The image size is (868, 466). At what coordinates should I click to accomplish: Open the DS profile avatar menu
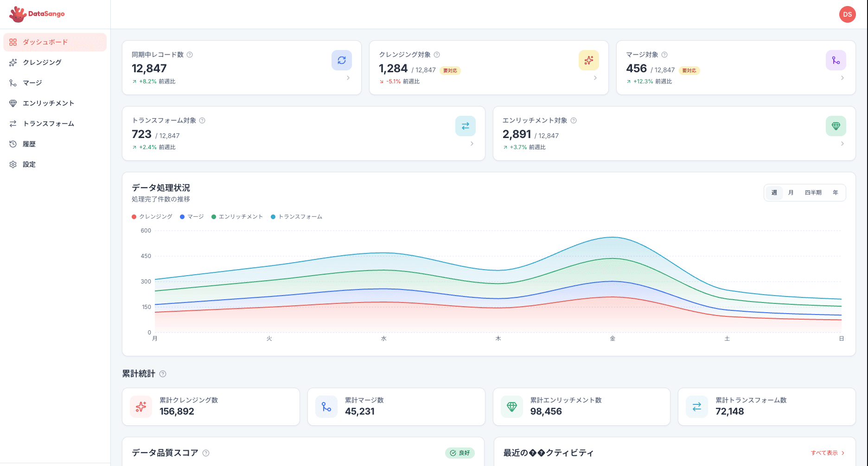pos(847,14)
